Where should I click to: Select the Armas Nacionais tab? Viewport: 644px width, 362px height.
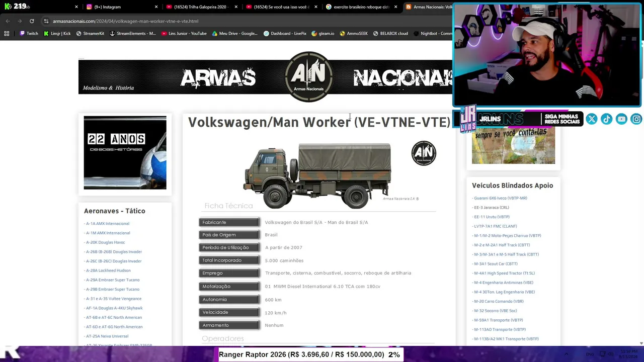(429, 7)
